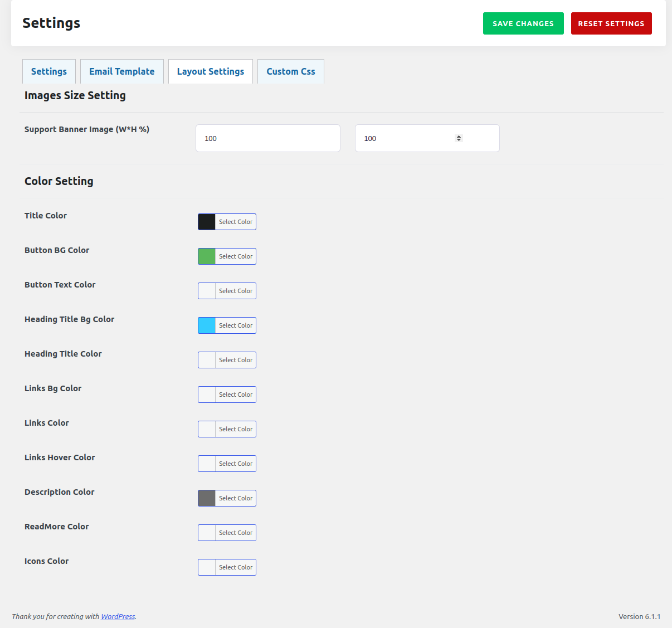Switch to the Settings tab

(x=49, y=71)
